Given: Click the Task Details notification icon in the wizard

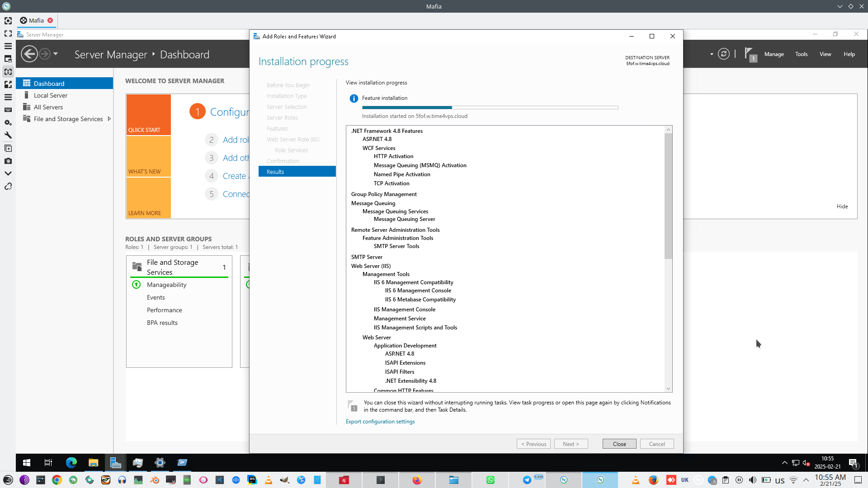Looking at the screenshot, I should 352,406.
